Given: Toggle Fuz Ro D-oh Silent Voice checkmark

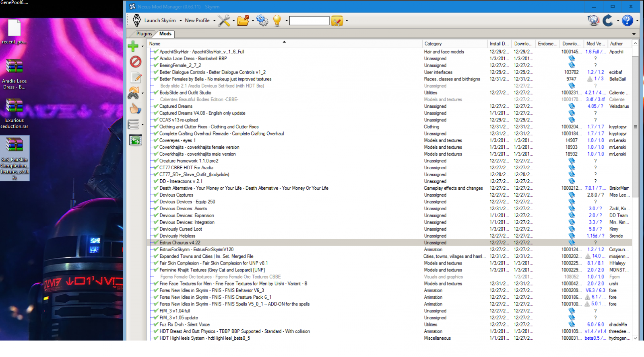Looking at the screenshot, I should (x=155, y=325).
